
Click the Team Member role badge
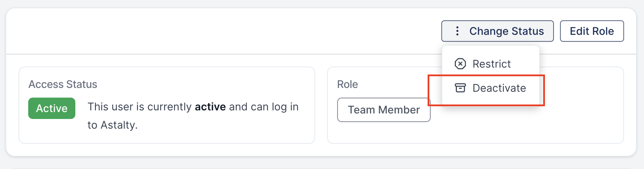click(384, 110)
